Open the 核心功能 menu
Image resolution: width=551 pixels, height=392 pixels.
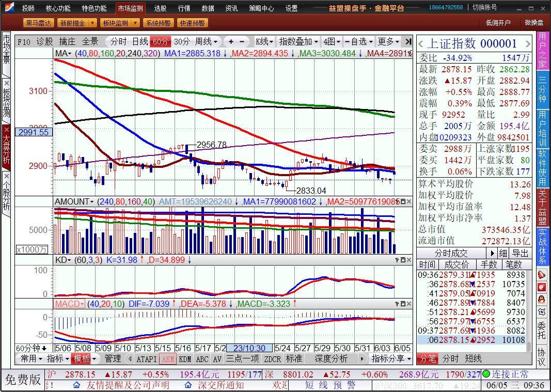tap(58, 8)
